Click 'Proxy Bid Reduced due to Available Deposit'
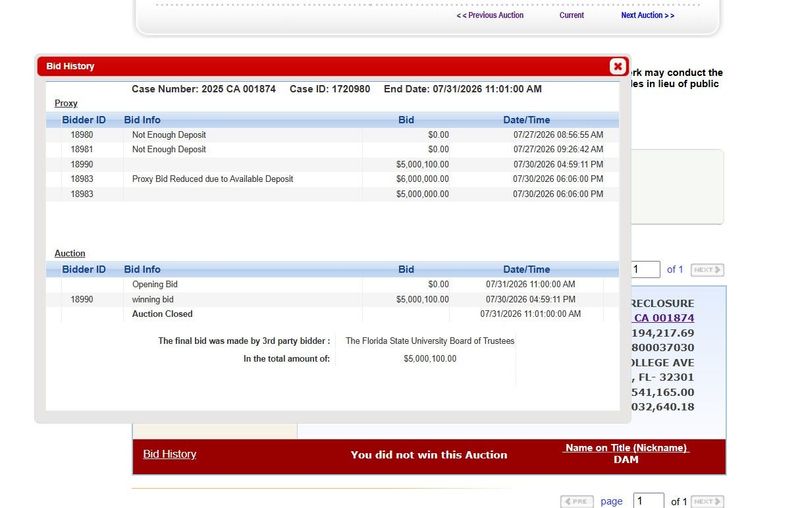800x508 pixels. point(213,179)
